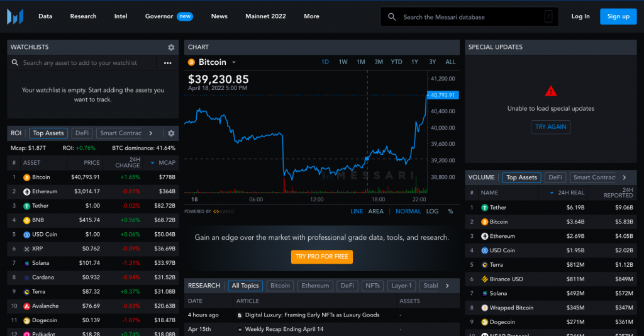Click the XRP coin icon in ROI table

click(26, 249)
